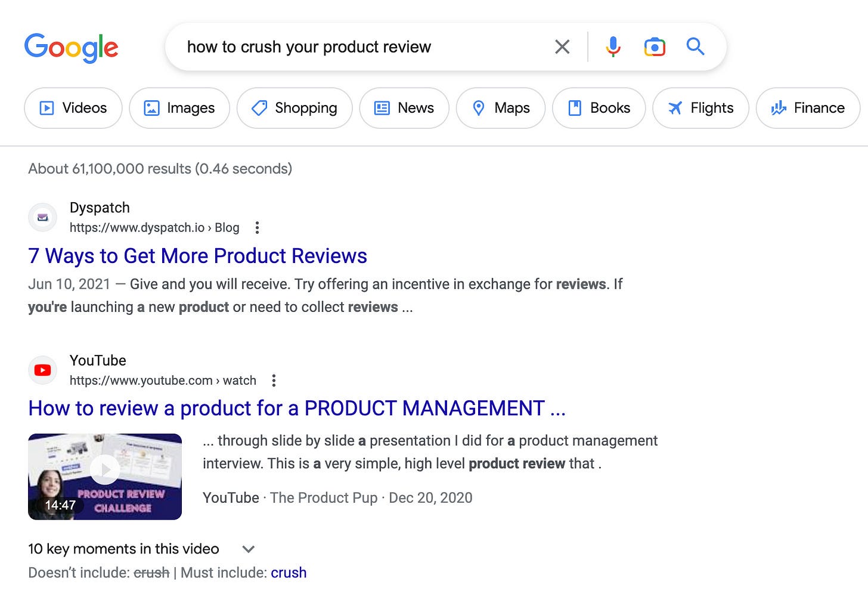Screen dimensions: 868x603
Task: Select the Flights search filter
Action: 700,108
